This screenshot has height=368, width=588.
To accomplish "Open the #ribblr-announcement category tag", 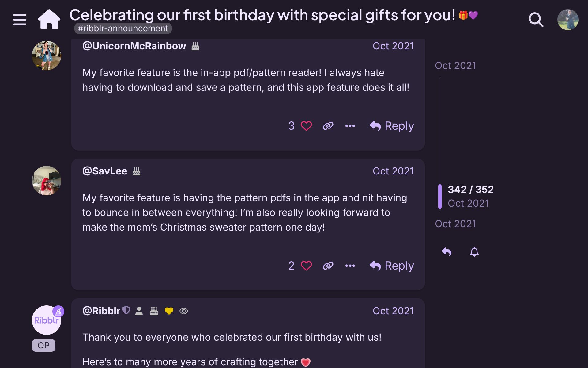I will click(x=123, y=29).
